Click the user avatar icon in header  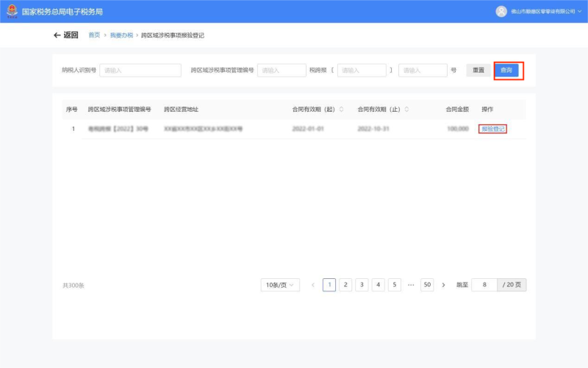(x=501, y=11)
